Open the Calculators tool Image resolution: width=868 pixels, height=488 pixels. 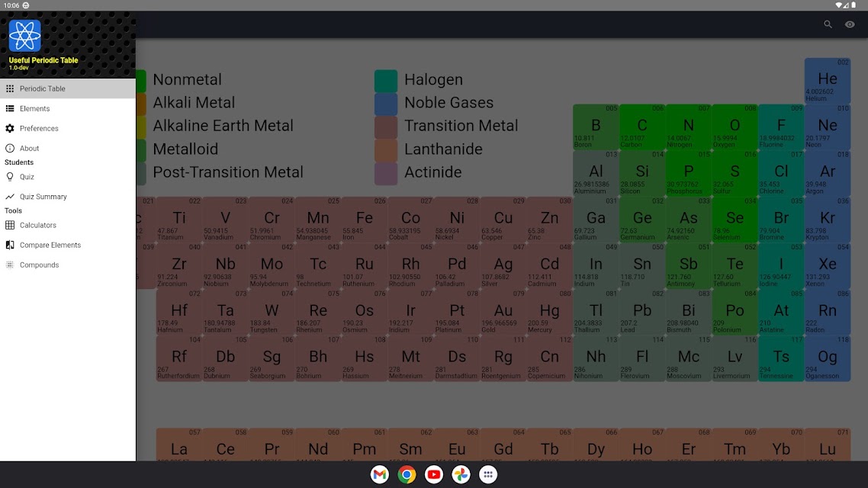pos(68,225)
